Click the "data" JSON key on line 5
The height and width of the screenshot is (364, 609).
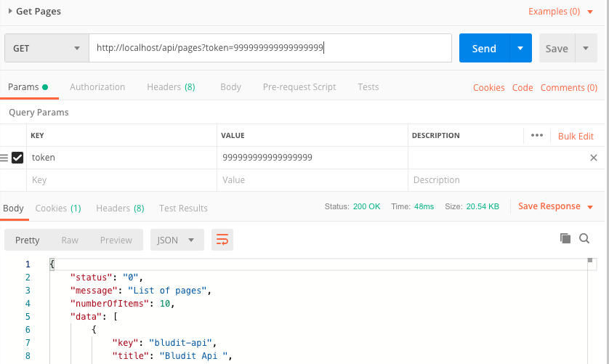[x=86, y=317]
